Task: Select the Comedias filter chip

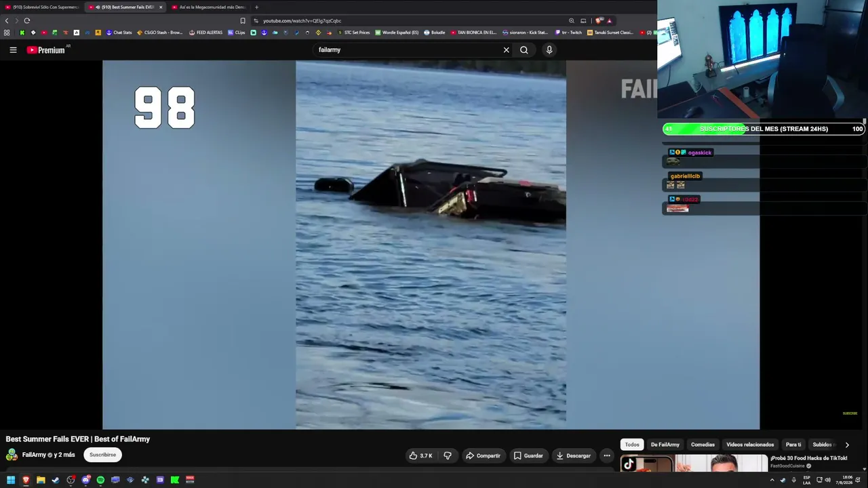Action: click(x=703, y=445)
